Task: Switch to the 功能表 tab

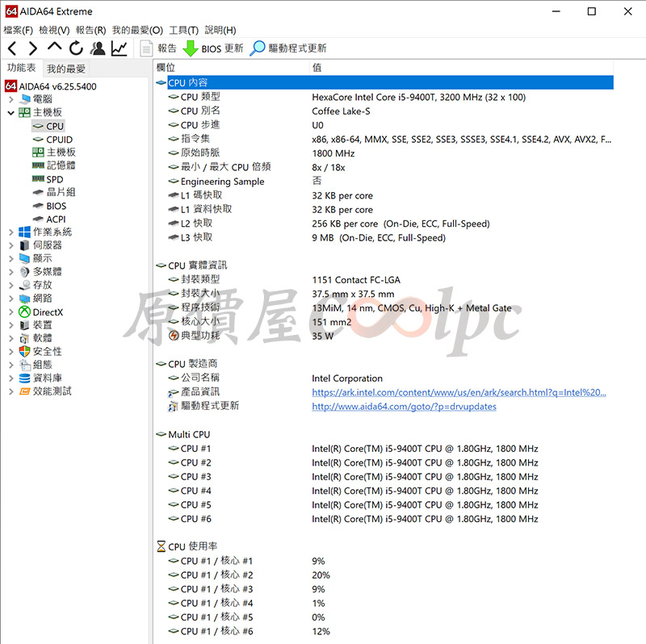Action: (22, 68)
